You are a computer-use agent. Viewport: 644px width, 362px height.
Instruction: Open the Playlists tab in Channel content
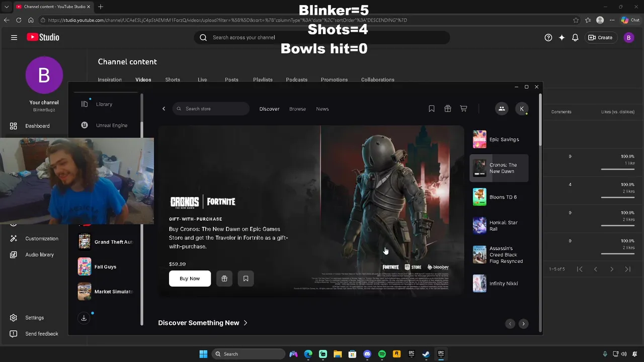tap(263, 79)
